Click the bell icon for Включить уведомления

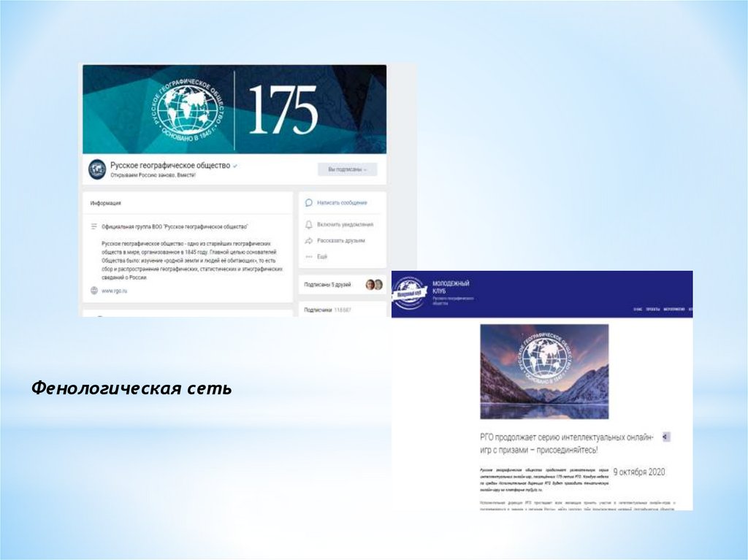pos(309,224)
